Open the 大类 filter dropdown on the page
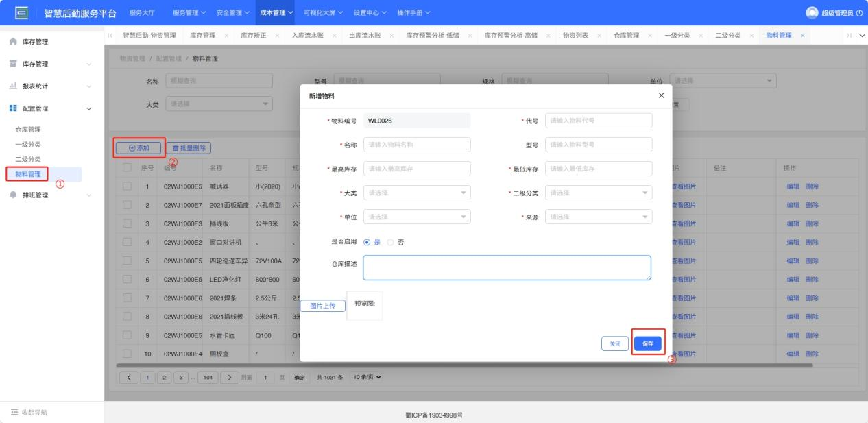 tap(219, 104)
